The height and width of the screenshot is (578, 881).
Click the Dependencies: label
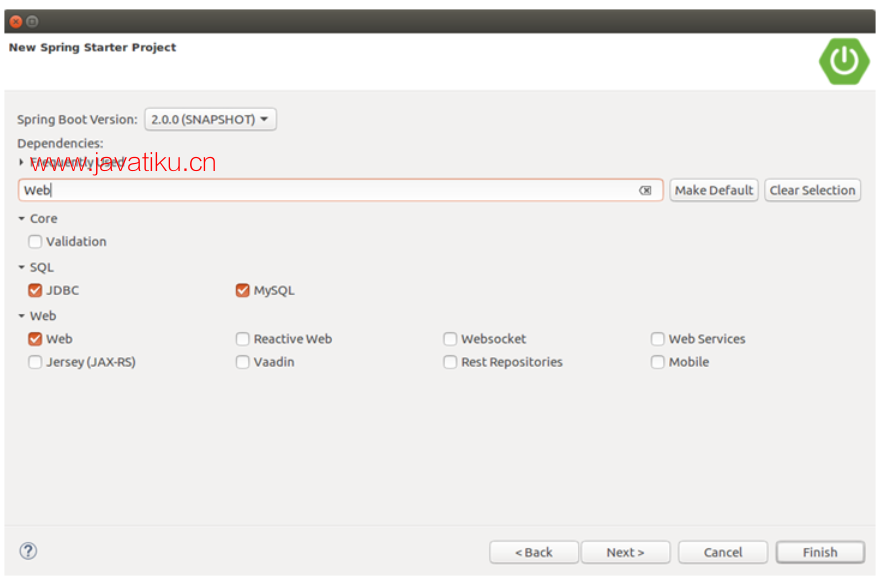click(60, 144)
